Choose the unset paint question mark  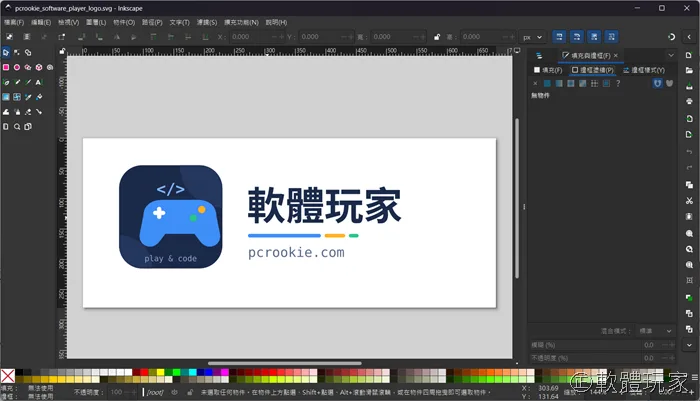coord(618,84)
